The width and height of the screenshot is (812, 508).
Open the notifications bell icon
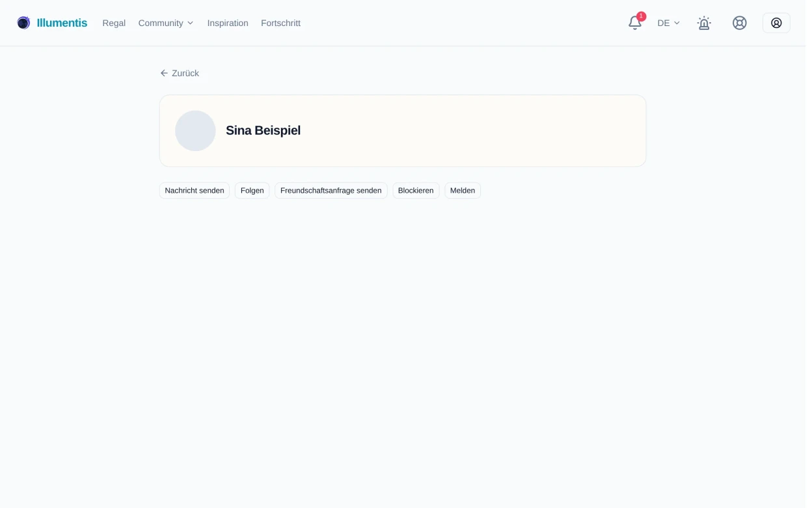click(x=634, y=23)
